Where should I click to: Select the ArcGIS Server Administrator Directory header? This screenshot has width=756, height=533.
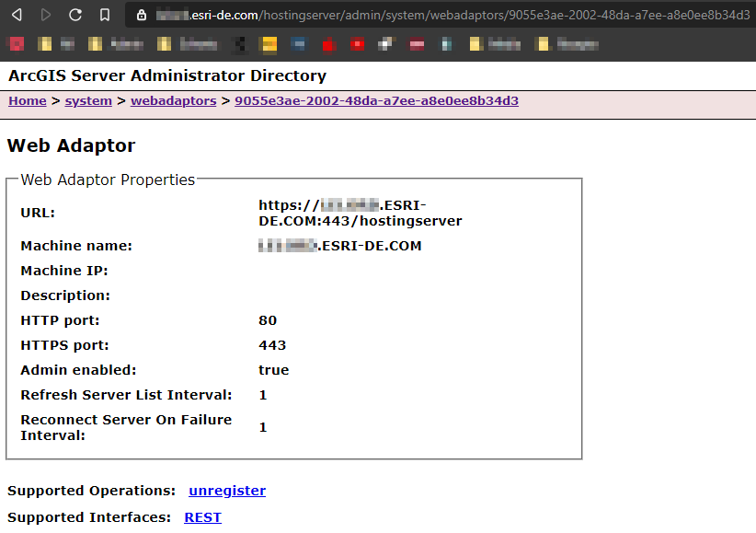(x=166, y=75)
